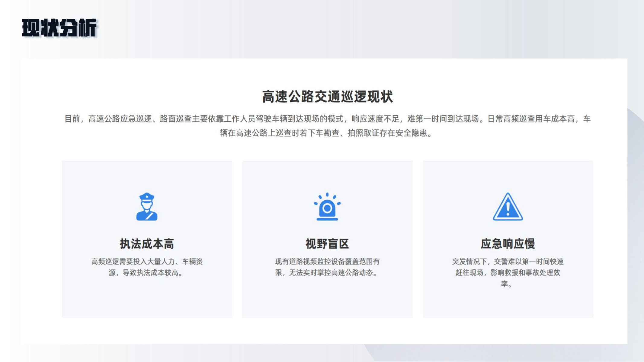Screen dimensions: 644x362
Task: Click line 赶往现场，影响救援和事故处理效
Action: 508,273
